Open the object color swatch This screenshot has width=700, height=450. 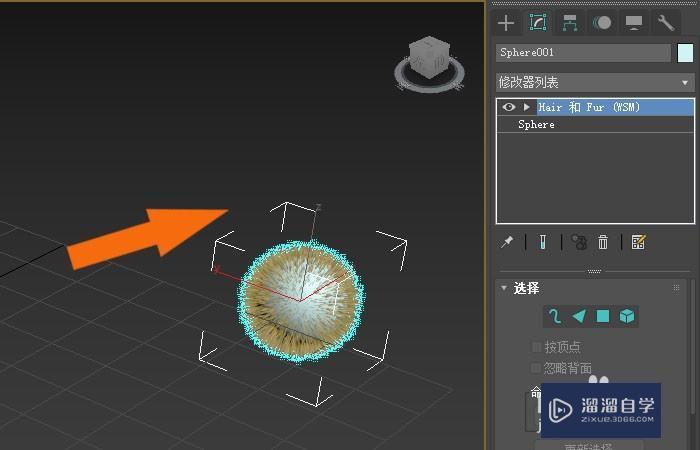pyautogui.click(x=685, y=53)
